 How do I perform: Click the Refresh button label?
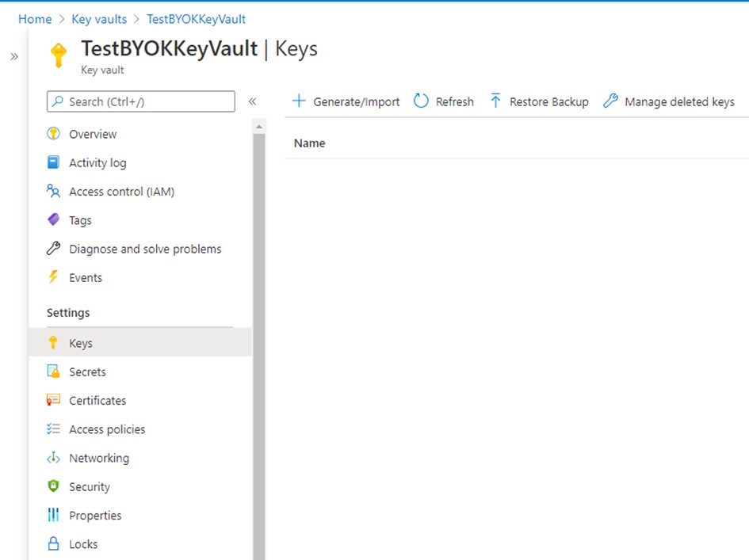tap(455, 101)
